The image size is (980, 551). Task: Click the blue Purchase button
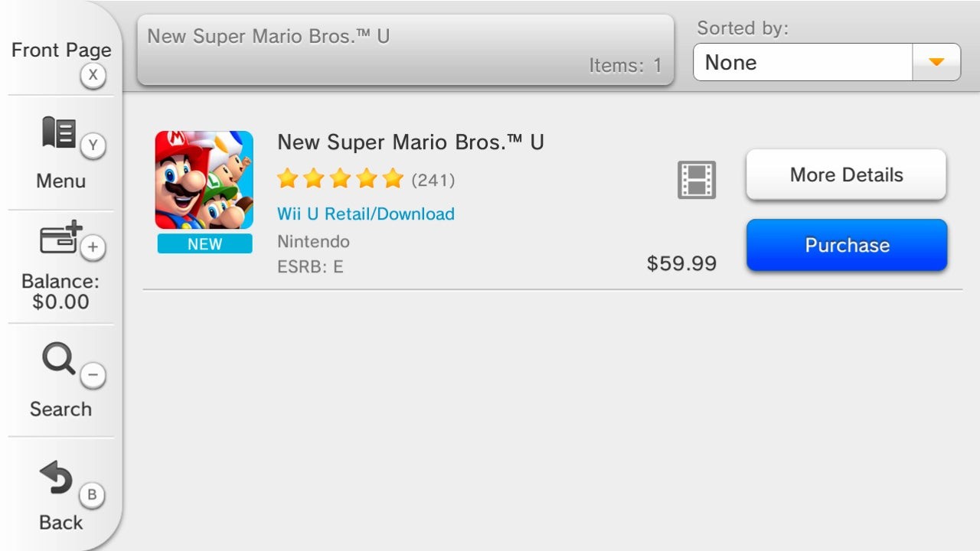coord(847,246)
